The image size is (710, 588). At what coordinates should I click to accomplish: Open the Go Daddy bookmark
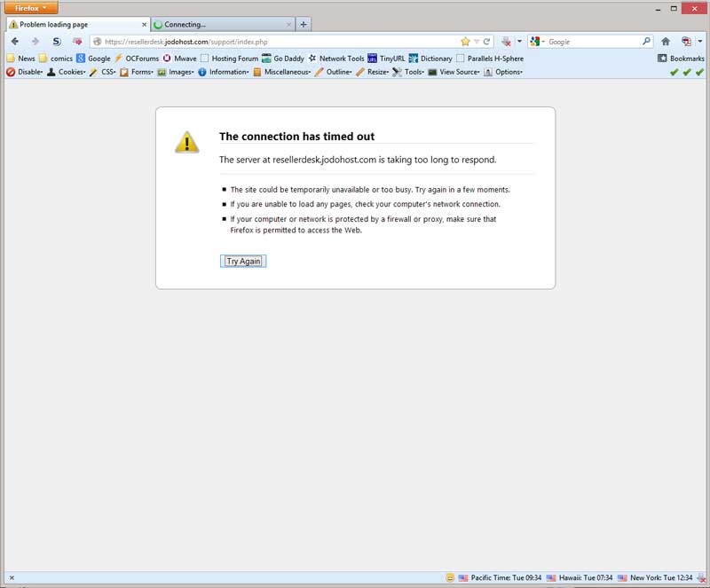(283, 59)
